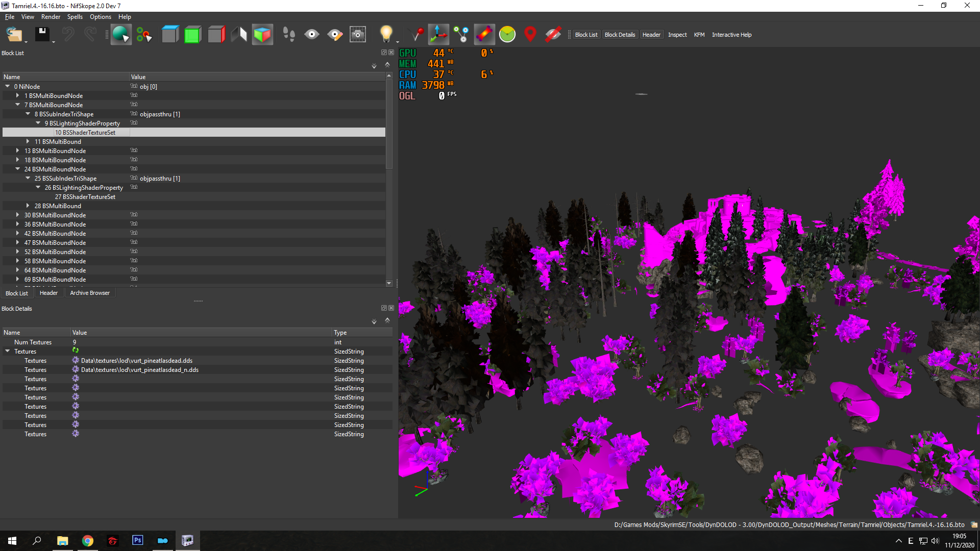The width and height of the screenshot is (980, 551).
Task: Switch to the Header tab below block list
Action: pyautogui.click(x=48, y=293)
